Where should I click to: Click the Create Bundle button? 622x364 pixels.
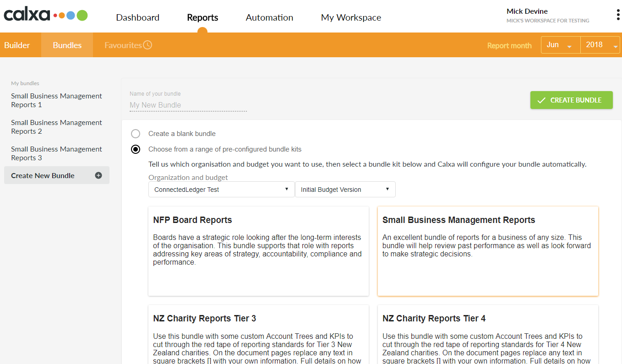pyautogui.click(x=571, y=100)
